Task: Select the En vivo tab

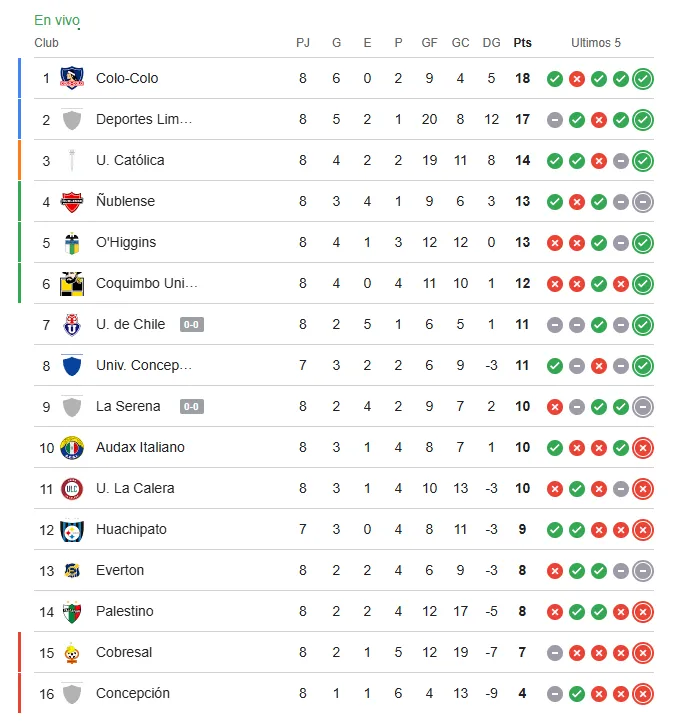Action: click(57, 21)
